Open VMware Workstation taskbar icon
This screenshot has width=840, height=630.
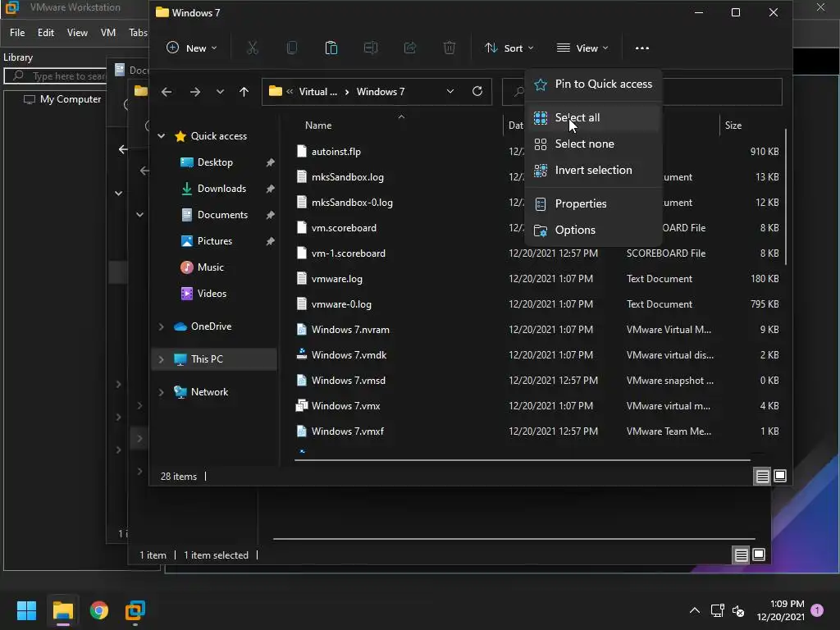pyautogui.click(x=135, y=610)
